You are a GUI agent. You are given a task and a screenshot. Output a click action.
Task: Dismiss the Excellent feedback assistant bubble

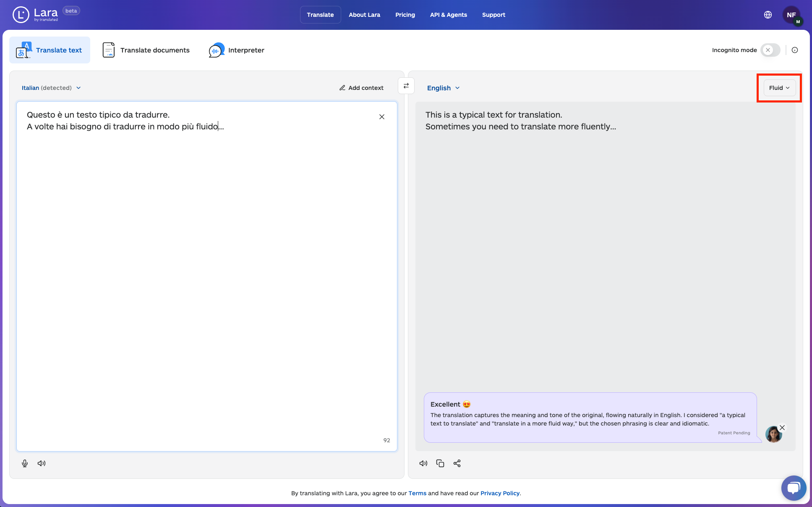782,428
